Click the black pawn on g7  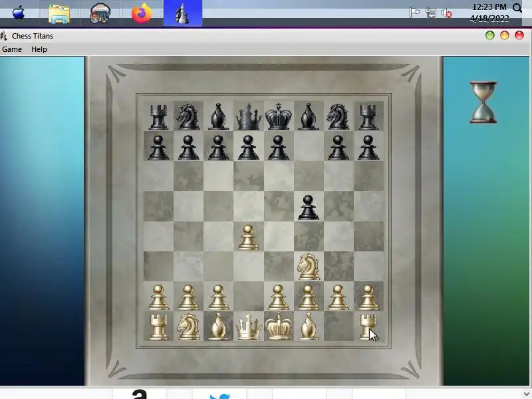338,147
